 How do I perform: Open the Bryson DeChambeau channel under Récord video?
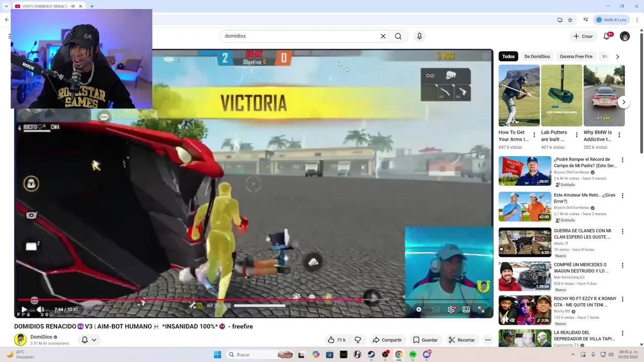point(572,172)
